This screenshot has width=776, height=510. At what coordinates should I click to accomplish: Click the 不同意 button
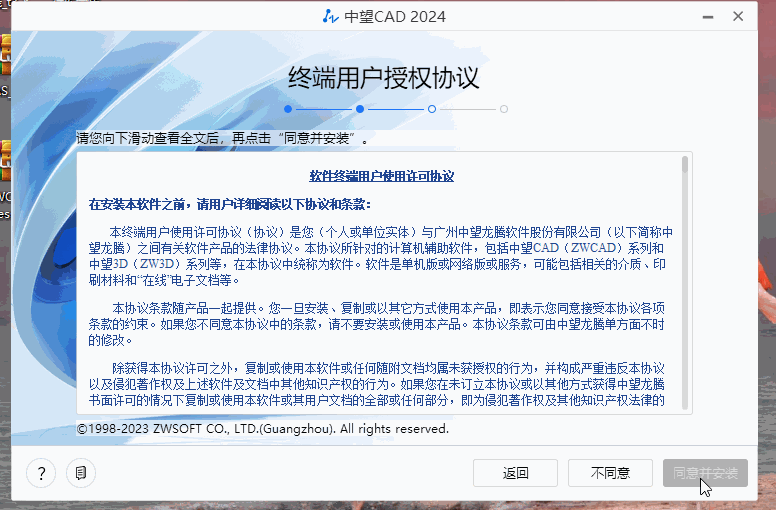[610, 473]
